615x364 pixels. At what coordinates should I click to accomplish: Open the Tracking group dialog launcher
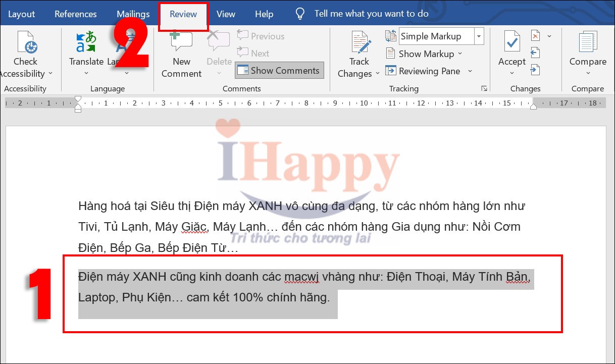click(x=484, y=88)
